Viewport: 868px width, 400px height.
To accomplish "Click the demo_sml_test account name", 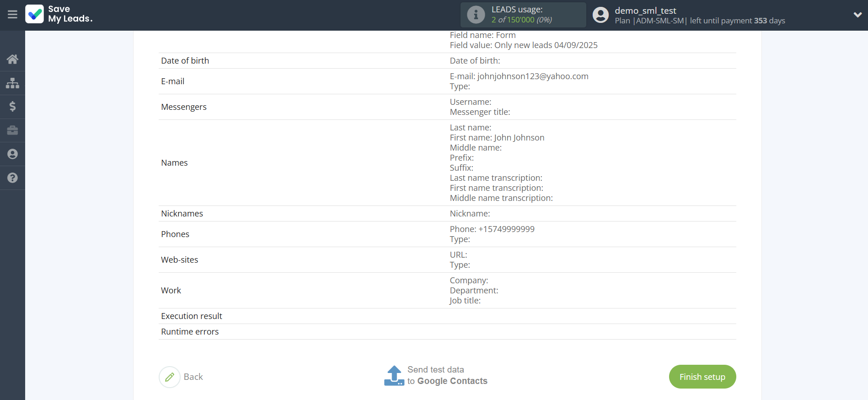I will [x=645, y=11].
